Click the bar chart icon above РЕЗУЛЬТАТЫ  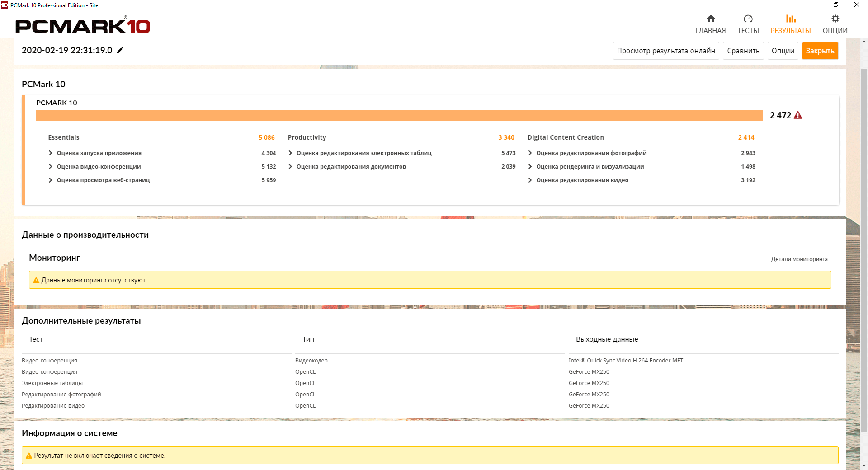point(791,19)
